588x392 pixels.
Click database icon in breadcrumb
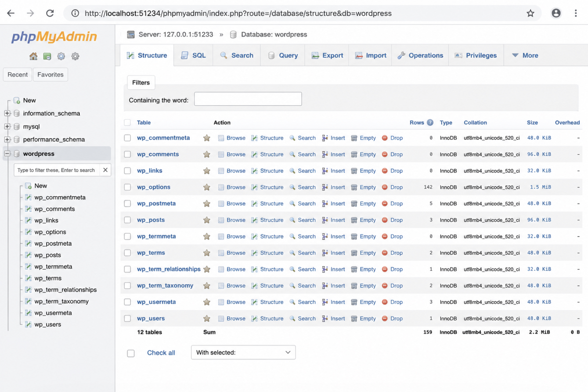pos(233,35)
